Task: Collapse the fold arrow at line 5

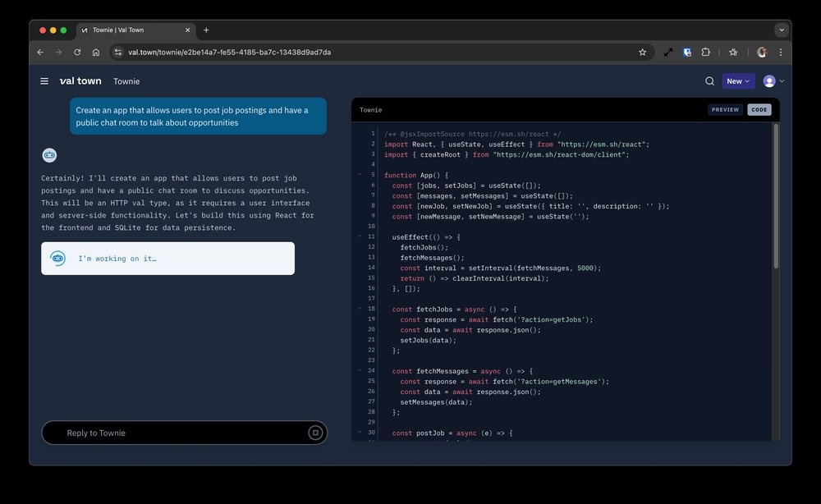Action: coord(360,174)
